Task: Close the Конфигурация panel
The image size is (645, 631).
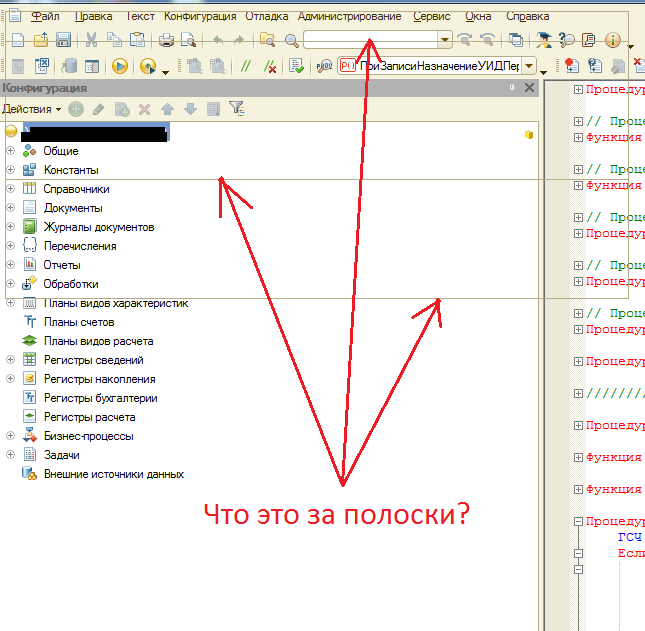Action: tap(529, 88)
